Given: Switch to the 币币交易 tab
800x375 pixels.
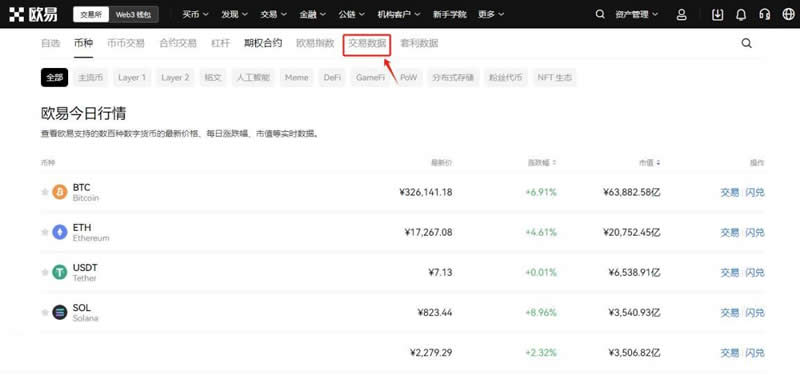Looking at the screenshot, I should 126,43.
